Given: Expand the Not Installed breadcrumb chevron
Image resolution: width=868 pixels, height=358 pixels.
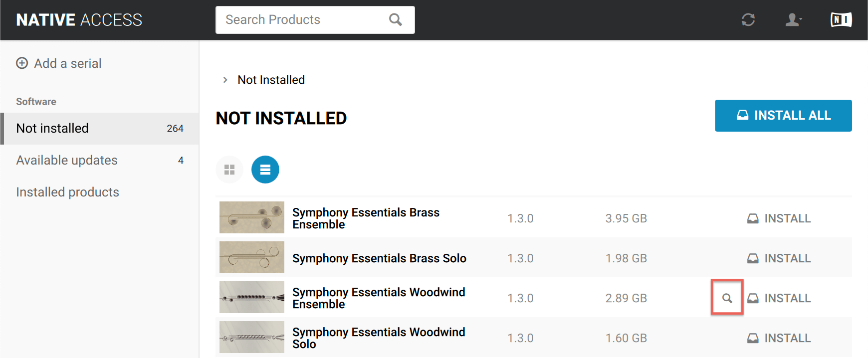Looking at the screenshot, I should (225, 79).
